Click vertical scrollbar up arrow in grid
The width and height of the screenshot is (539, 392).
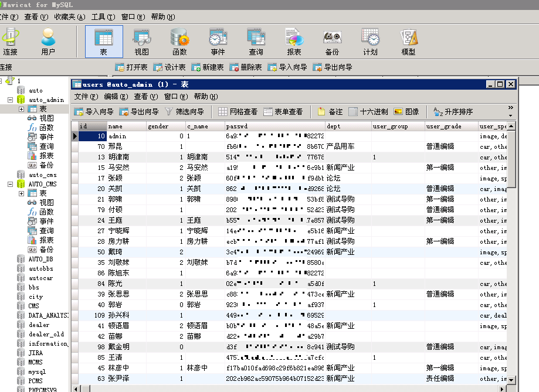511,126
